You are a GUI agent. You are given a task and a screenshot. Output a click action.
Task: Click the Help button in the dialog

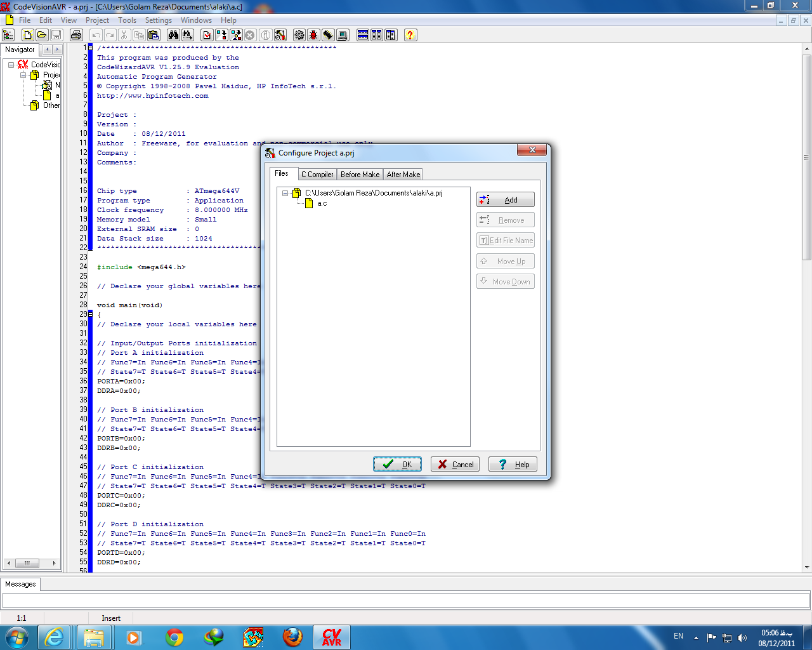tap(513, 464)
